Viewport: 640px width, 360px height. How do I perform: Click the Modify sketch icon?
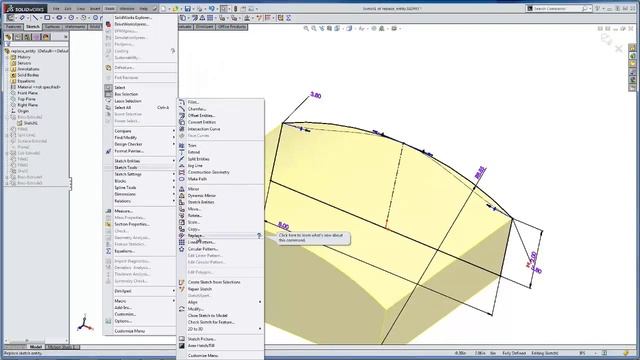tap(182, 309)
